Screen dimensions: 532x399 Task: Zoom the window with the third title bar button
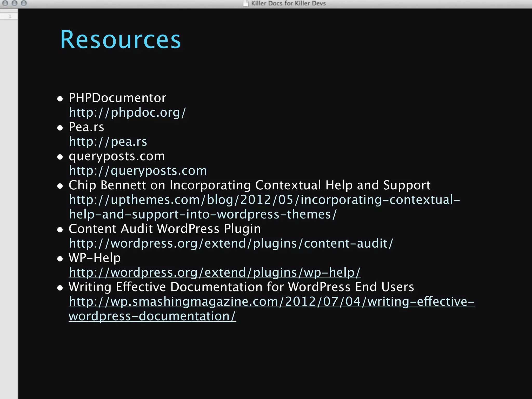tap(24, 3)
